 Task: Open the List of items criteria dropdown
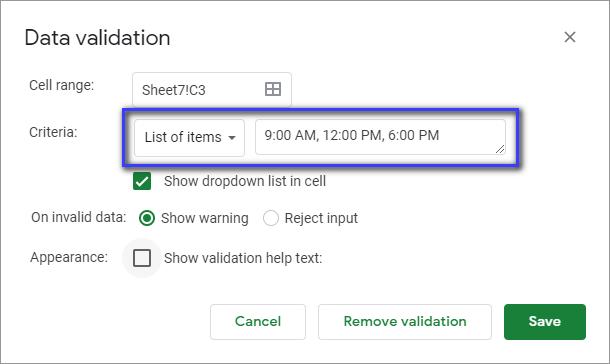[x=189, y=138]
